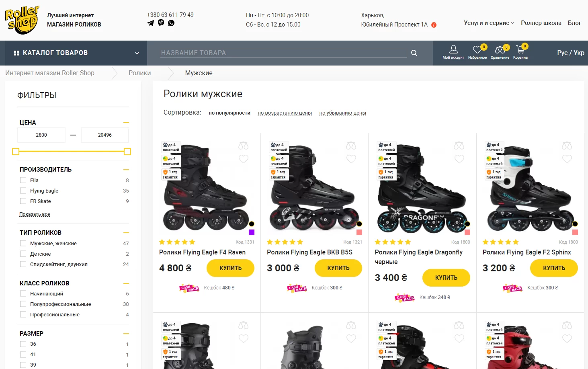
Task: Click the right price slider handle
Action: 127,152
